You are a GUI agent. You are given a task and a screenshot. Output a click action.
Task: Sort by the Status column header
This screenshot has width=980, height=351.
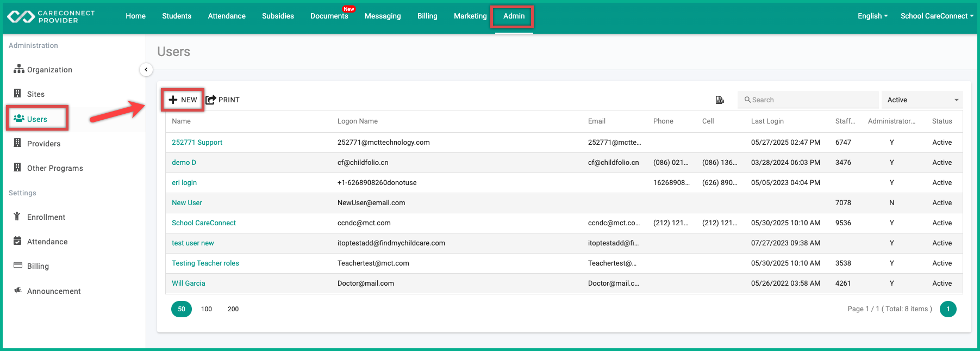[942, 121]
